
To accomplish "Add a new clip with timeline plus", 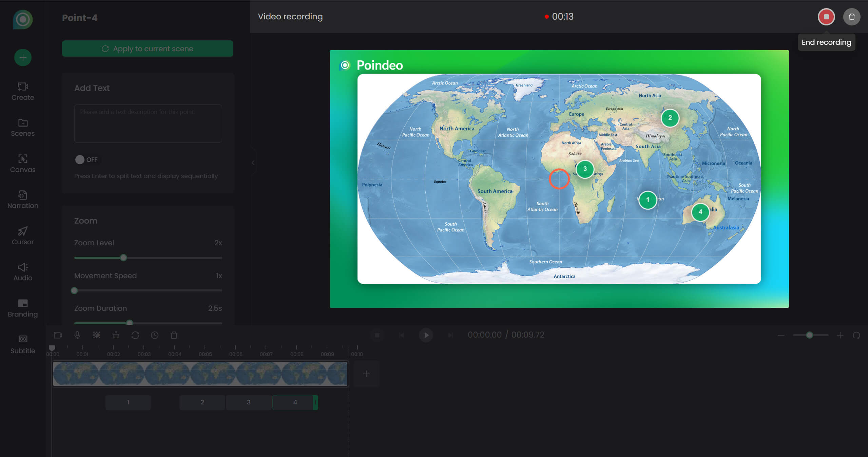I will [x=366, y=374].
